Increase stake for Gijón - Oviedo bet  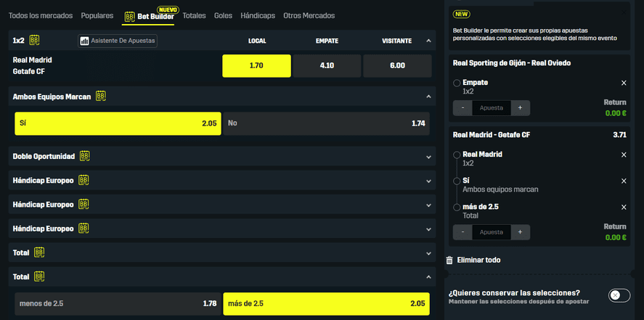[x=520, y=108]
